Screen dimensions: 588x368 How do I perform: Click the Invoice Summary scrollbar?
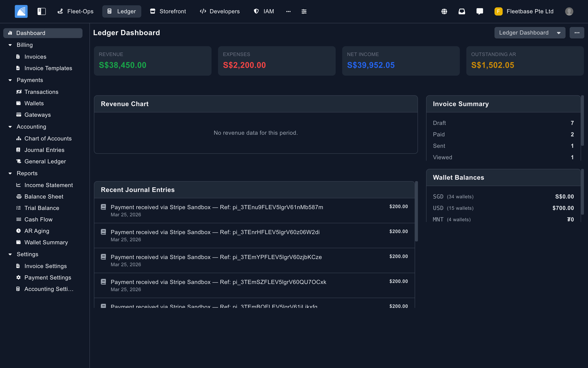click(582, 120)
